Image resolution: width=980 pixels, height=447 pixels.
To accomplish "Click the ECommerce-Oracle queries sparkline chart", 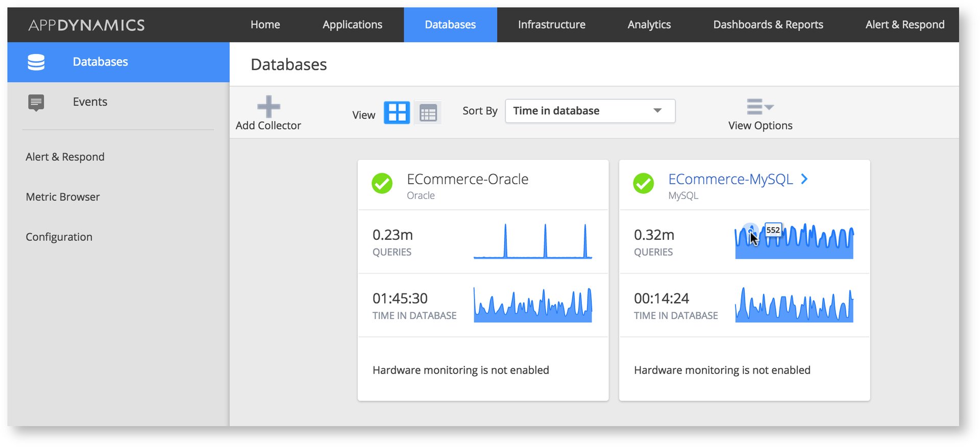I will tap(532, 241).
